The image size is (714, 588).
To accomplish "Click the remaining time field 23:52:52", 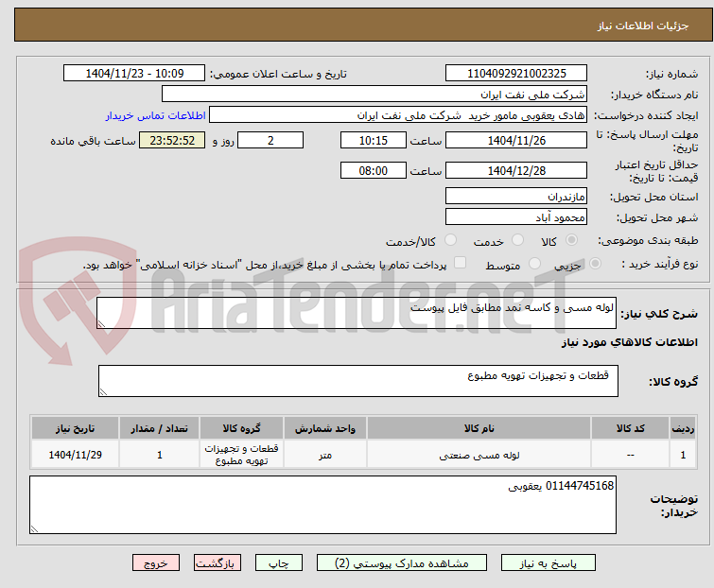I will 172,140.
